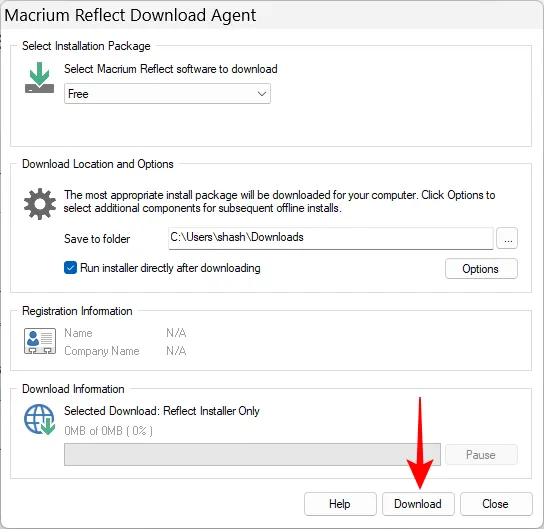Click the '0MB of 0MB ( 0% )' status
The image size is (544, 529).
coord(108,431)
